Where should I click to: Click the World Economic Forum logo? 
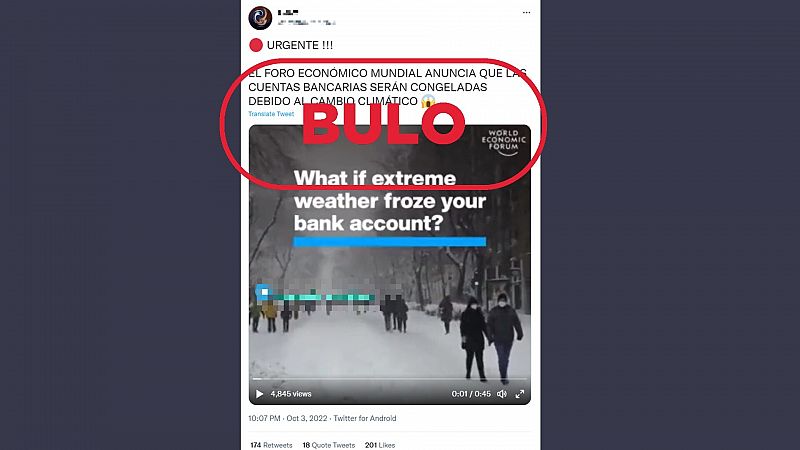tap(504, 142)
